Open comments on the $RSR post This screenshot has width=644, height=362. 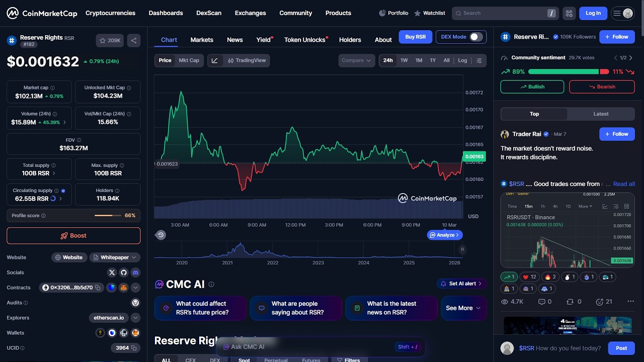click(x=545, y=302)
